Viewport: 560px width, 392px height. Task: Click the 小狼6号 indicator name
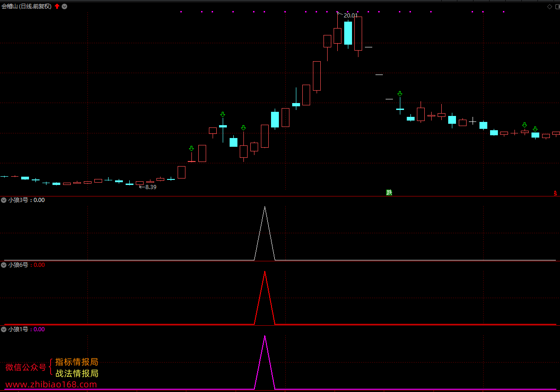pos(18,265)
